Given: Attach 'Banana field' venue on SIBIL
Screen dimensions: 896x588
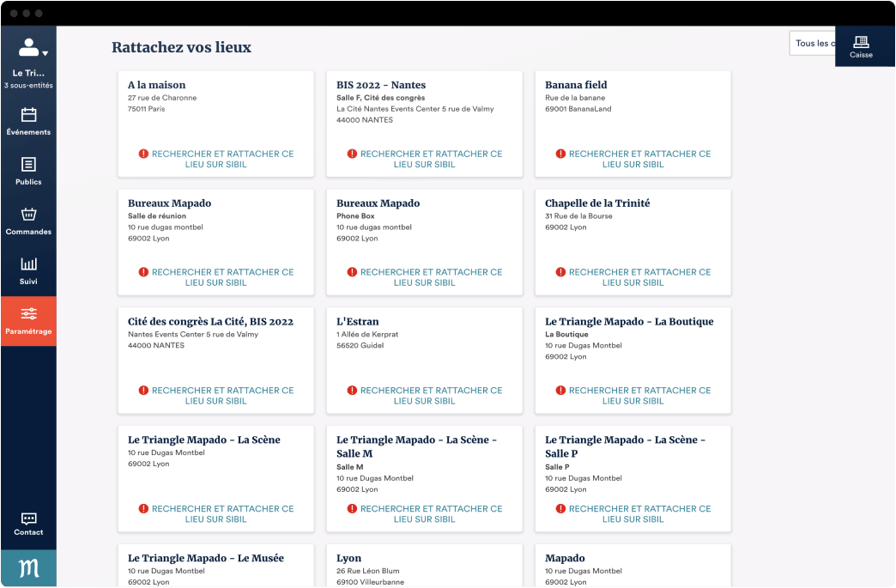Looking at the screenshot, I should (x=633, y=159).
